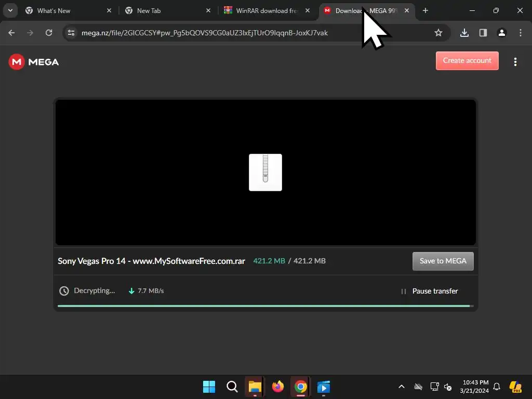Viewport: 532px width, 399px height.
Task: Click the muted volume tray icon
Action: click(448, 387)
